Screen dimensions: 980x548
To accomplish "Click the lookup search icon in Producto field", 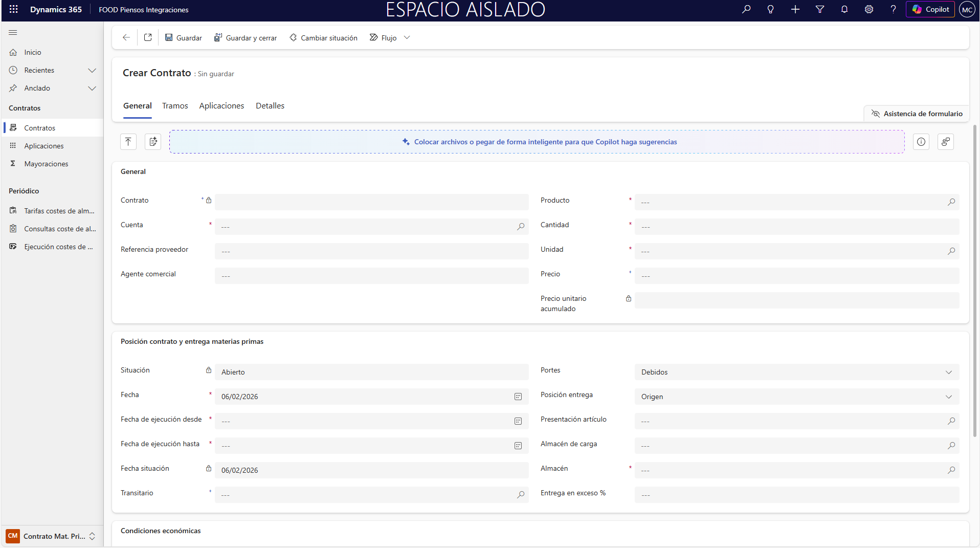I will [x=951, y=202].
